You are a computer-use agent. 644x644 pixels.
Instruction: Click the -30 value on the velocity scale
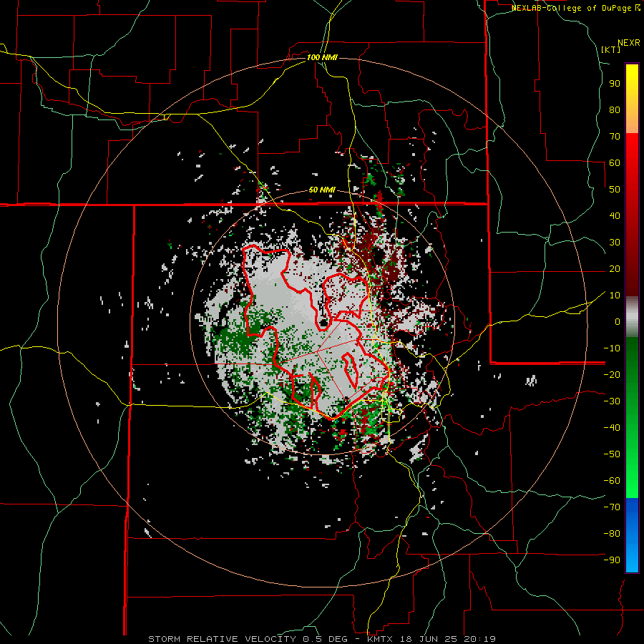pos(612,401)
